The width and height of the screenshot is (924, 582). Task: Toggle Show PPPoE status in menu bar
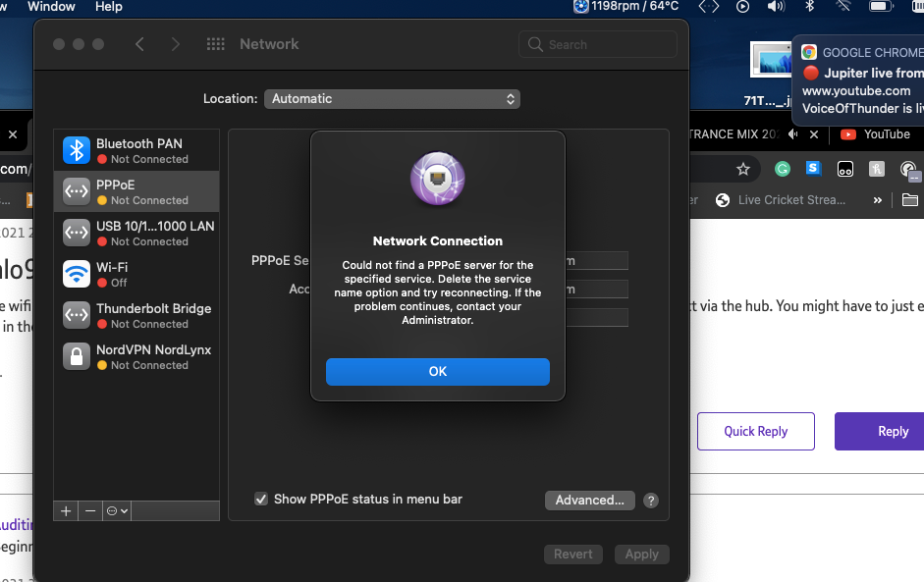tap(261, 500)
